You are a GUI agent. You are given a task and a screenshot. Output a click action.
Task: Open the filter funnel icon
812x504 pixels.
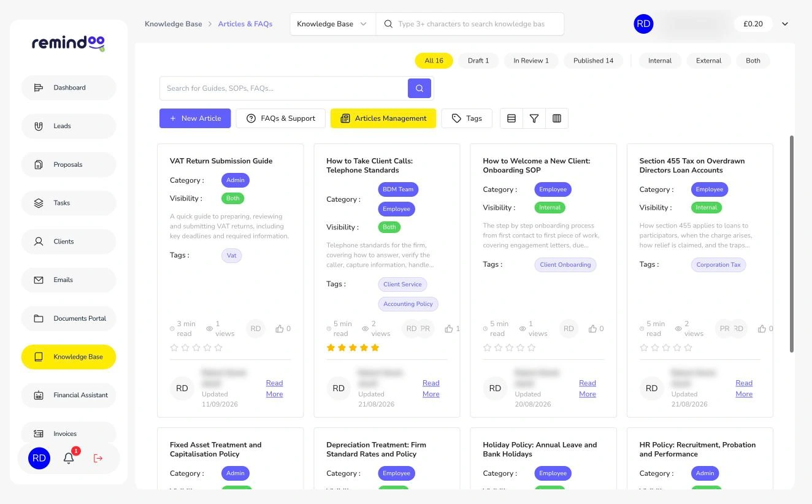click(x=534, y=118)
